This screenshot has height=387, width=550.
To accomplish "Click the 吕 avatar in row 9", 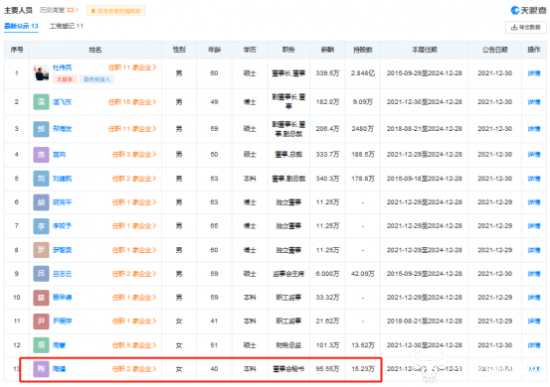I will (41, 274).
